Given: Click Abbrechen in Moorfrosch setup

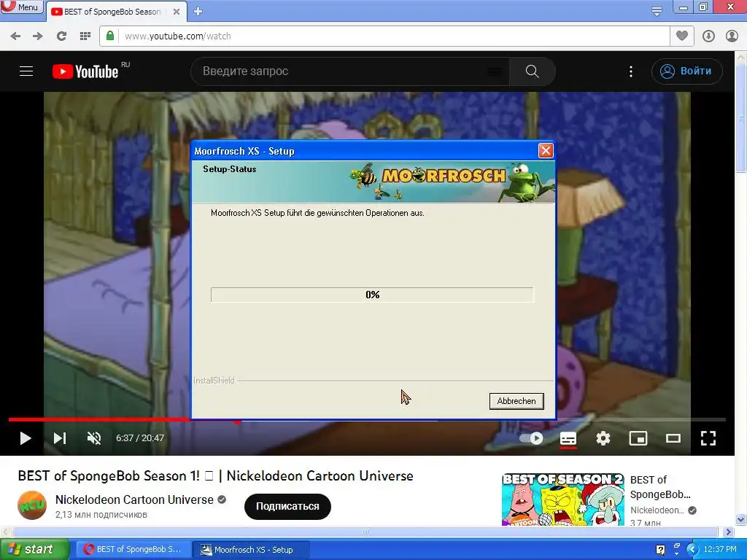Looking at the screenshot, I should point(516,401).
